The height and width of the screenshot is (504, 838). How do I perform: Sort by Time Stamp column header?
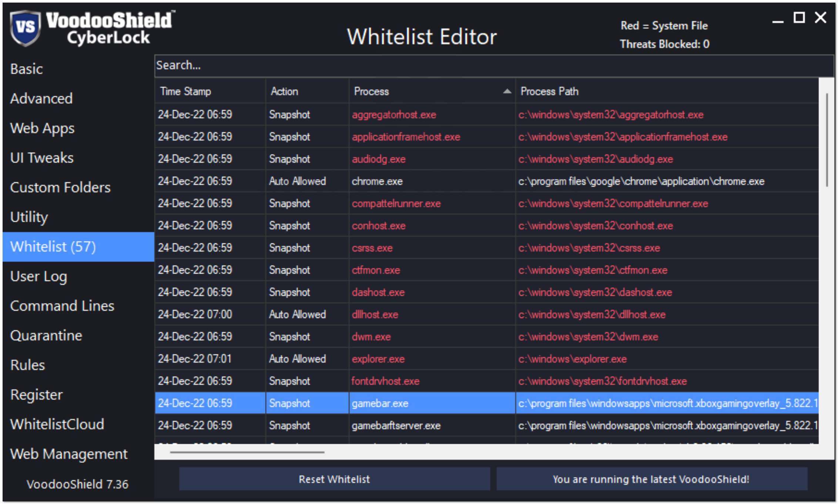[x=210, y=91]
